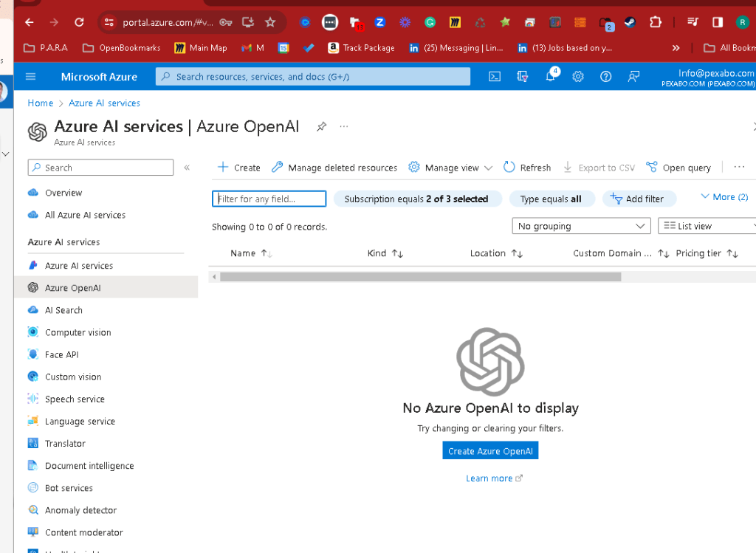This screenshot has height=553, width=756.
Task: Open the Miro extension icon
Action: pyautogui.click(x=455, y=22)
